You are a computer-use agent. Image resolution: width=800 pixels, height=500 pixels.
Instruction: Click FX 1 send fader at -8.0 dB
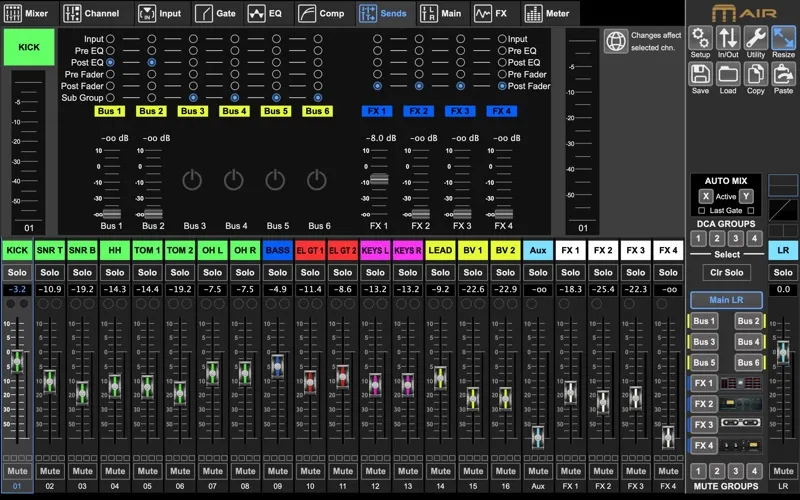pos(379,179)
